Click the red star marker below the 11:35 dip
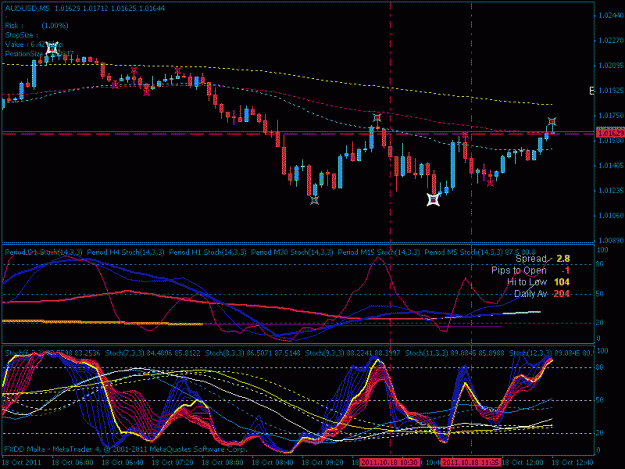This screenshot has height=469, width=625. [490, 183]
